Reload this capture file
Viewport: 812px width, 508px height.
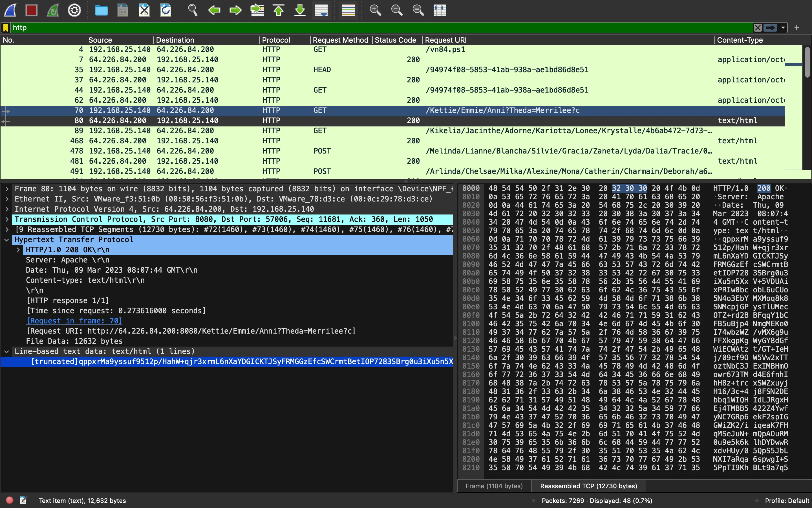tap(166, 10)
